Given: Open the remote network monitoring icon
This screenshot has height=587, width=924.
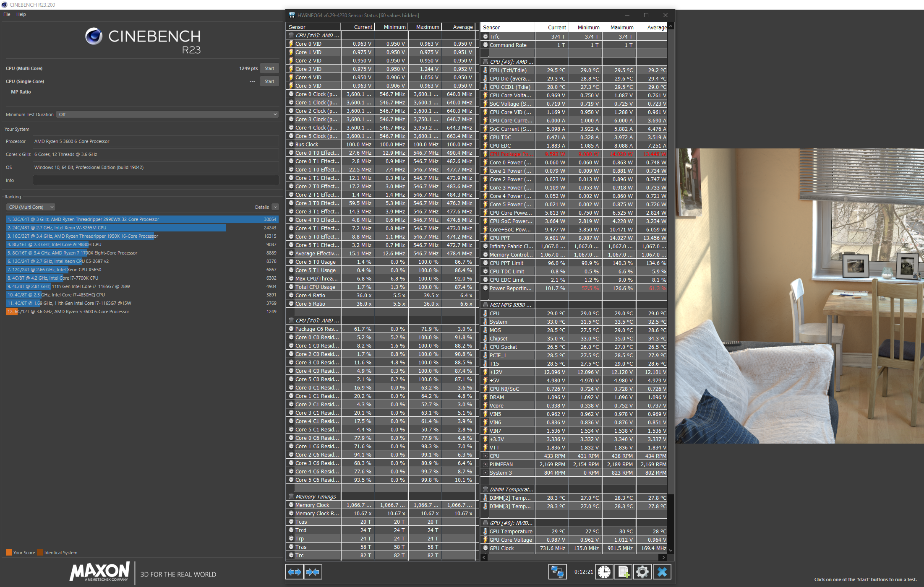Looking at the screenshot, I should pyautogui.click(x=557, y=572).
